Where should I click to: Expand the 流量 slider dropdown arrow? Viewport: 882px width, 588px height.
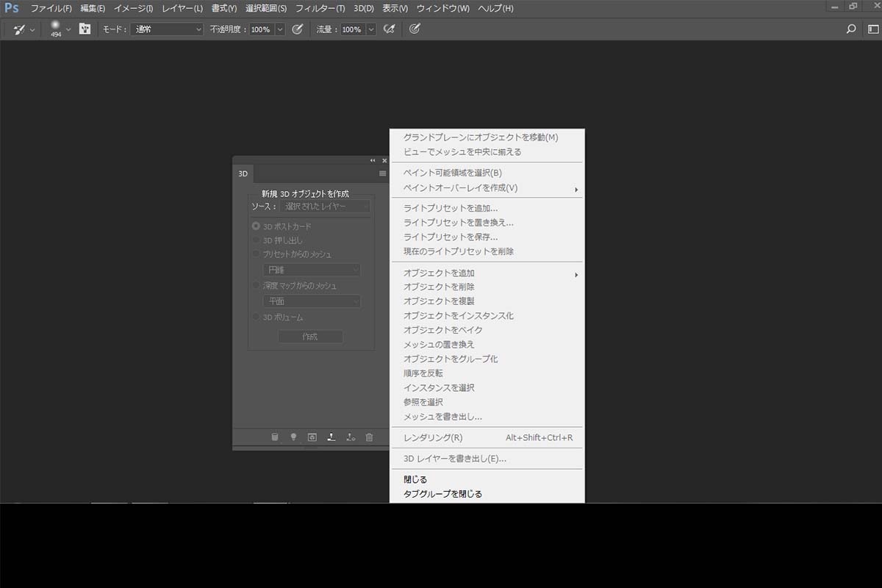[371, 29]
